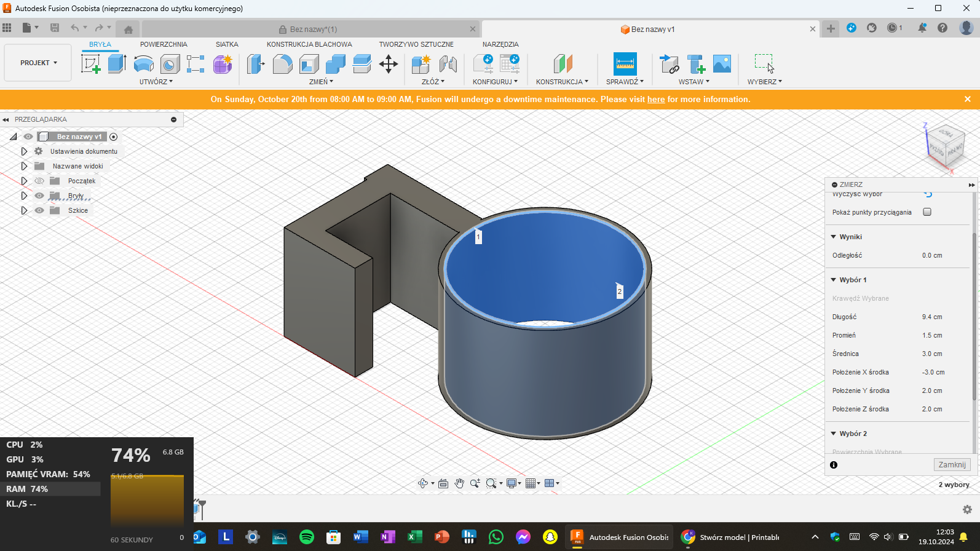Click the Pan hand tool in navigation bar
The height and width of the screenshot is (551, 980).
click(x=459, y=483)
